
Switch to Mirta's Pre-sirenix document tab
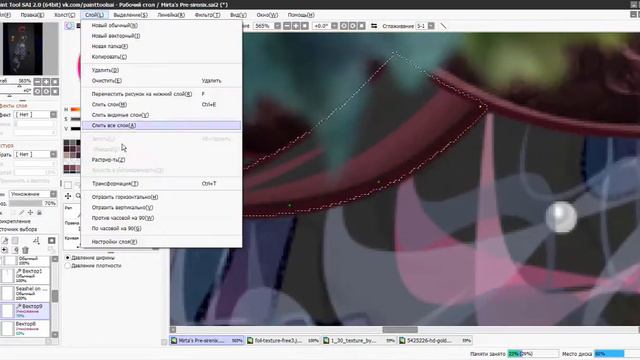coord(207,340)
